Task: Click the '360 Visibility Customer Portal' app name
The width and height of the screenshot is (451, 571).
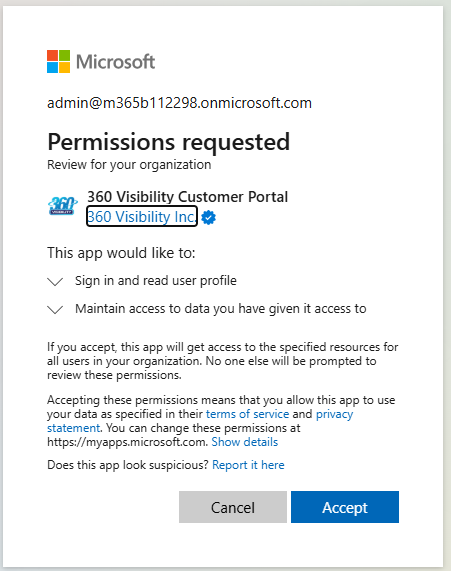Action: 188,197
